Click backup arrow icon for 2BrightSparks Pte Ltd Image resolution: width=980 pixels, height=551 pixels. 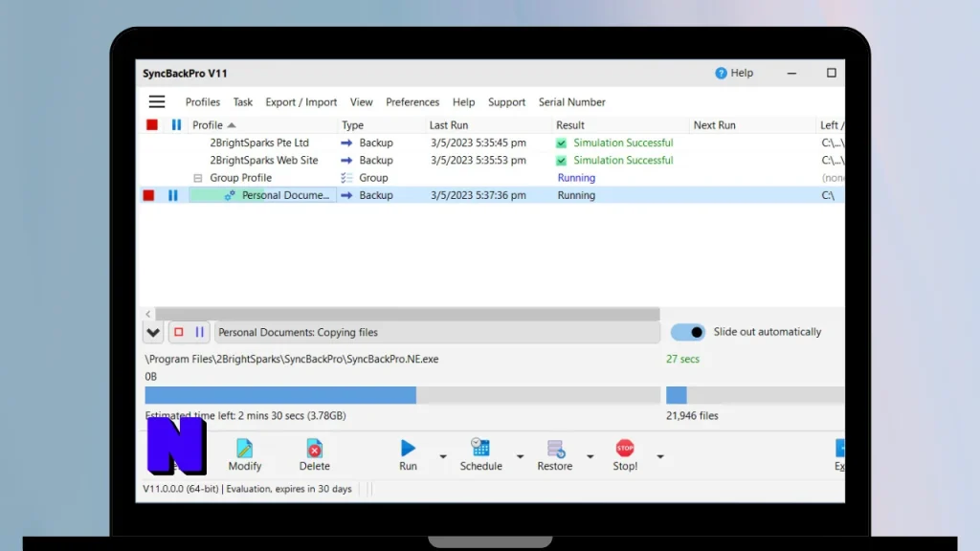tap(346, 143)
